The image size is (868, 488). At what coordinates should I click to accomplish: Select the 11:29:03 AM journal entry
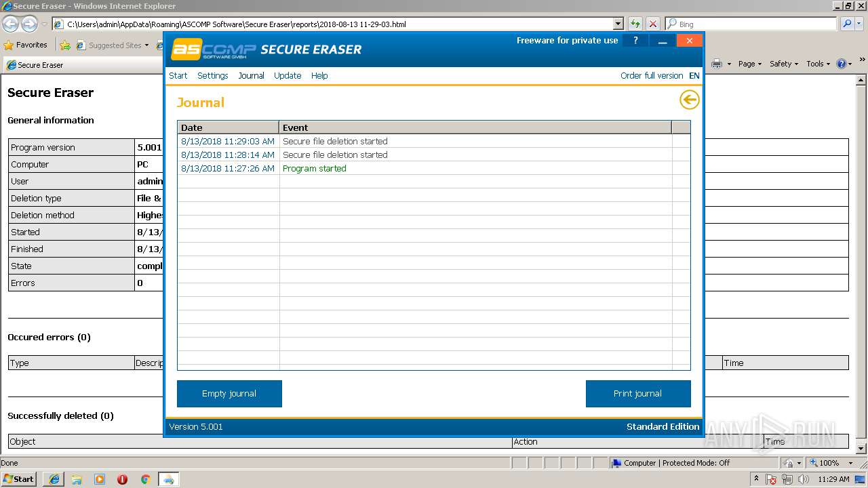(x=434, y=141)
